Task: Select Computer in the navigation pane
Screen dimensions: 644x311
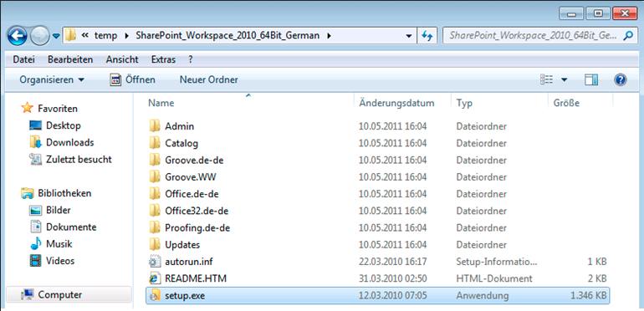Action: coord(69,294)
